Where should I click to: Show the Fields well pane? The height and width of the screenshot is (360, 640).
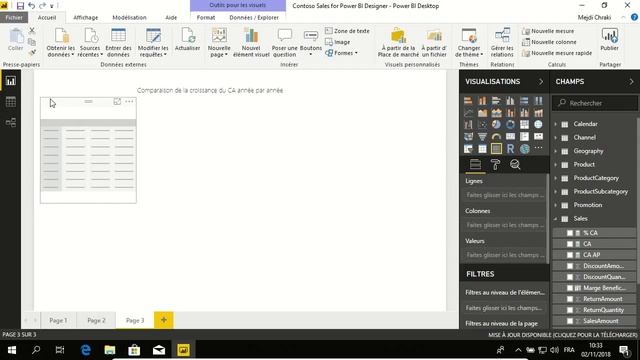point(475,164)
